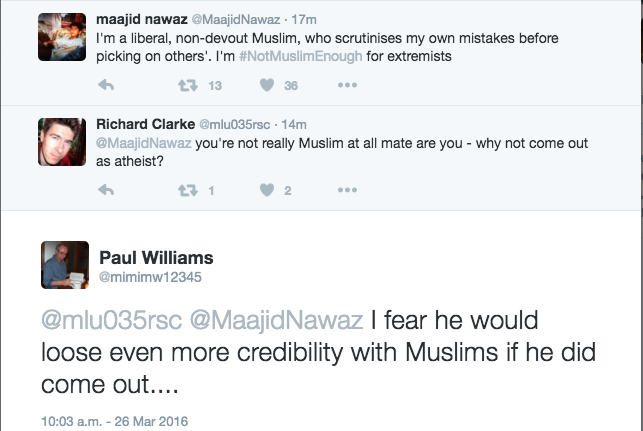This screenshot has height=431, width=643.
Task: Open the Richard Clarke display name link
Action: tap(144, 124)
